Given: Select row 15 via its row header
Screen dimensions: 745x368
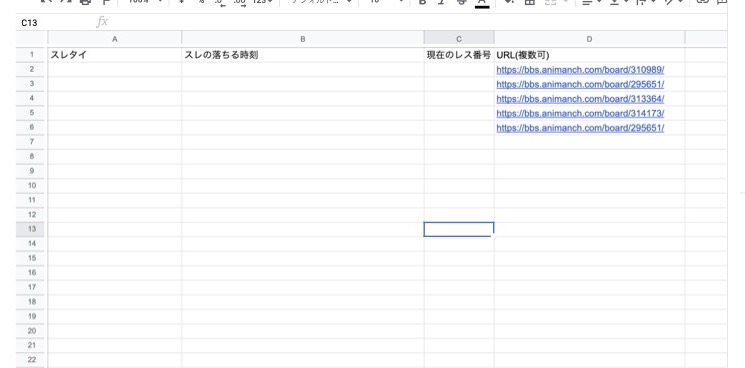Looking at the screenshot, I should click(x=32, y=258).
